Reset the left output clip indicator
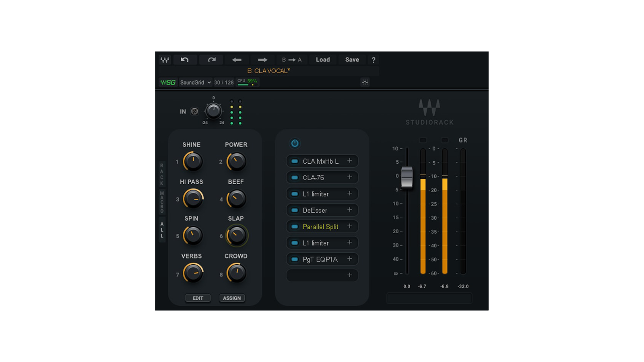The image size is (644, 362). tap(423, 140)
